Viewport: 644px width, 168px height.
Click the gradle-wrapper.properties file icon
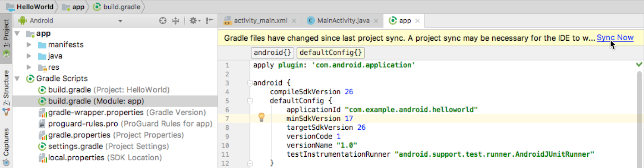42,113
